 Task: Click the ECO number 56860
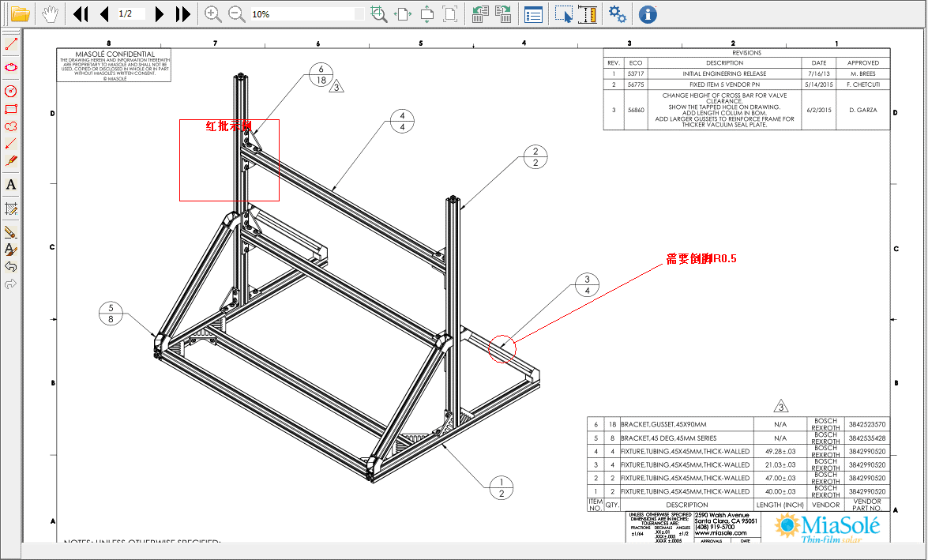tap(636, 110)
